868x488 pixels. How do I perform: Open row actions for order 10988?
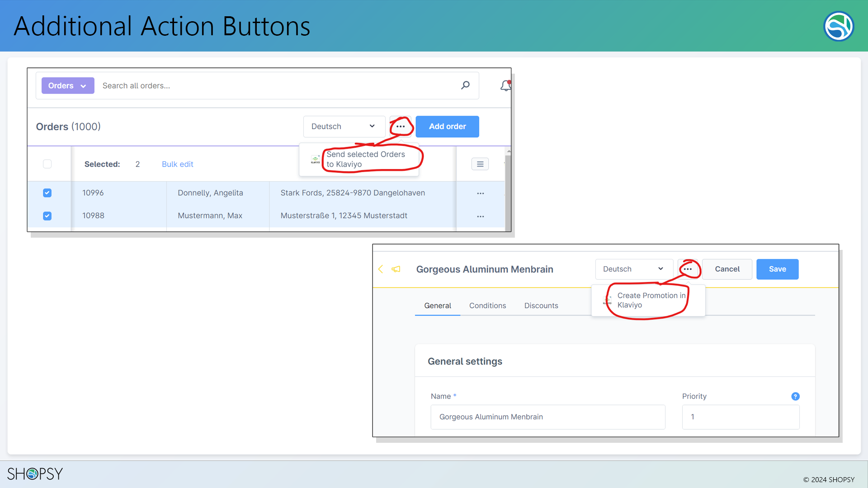pos(481,216)
